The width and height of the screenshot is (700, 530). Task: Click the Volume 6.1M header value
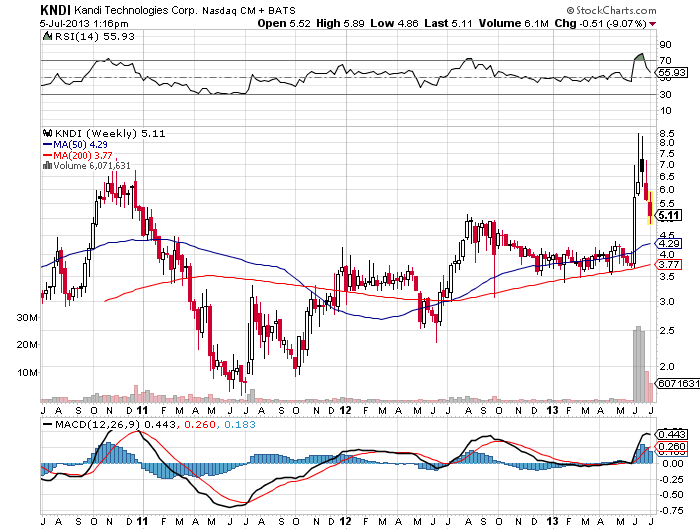coord(513,23)
